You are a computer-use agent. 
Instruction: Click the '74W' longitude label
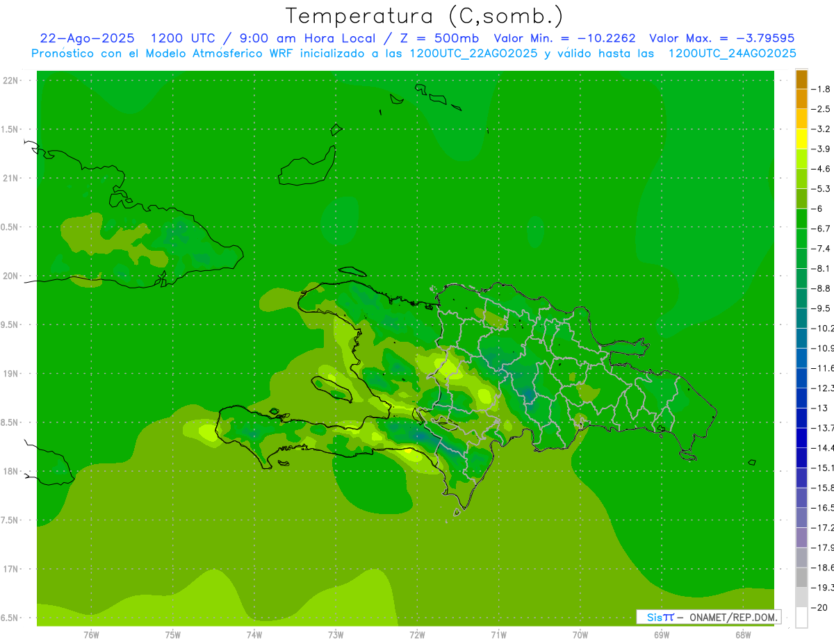254,635
